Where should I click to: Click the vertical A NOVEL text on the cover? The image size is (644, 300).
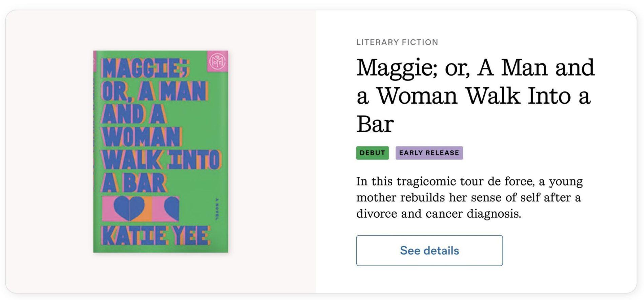click(x=217, y=209)
